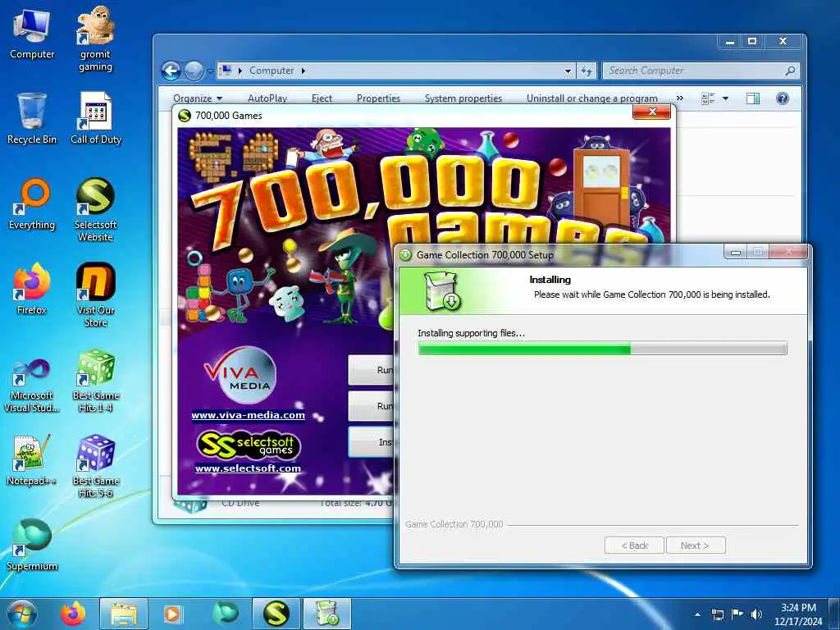The image size is (840, 630).
Task: Minimize the Game Collection Setup window
Action: click(736, 253)
